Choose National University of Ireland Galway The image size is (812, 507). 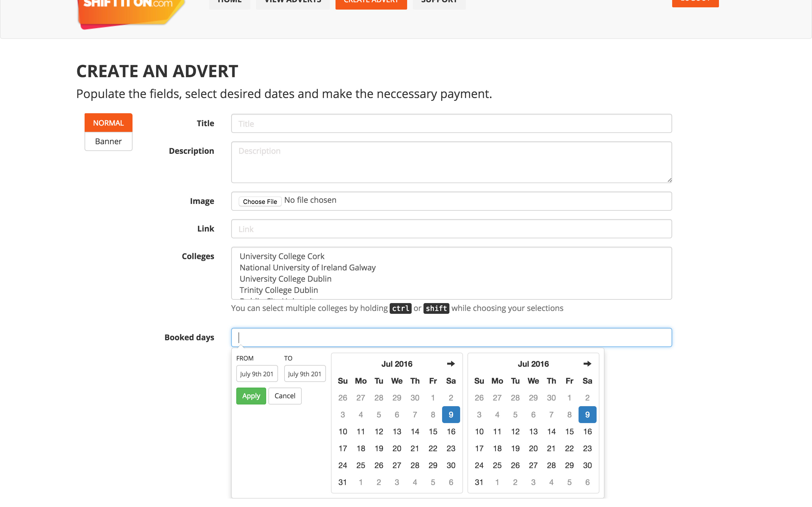tap(307, 268)
